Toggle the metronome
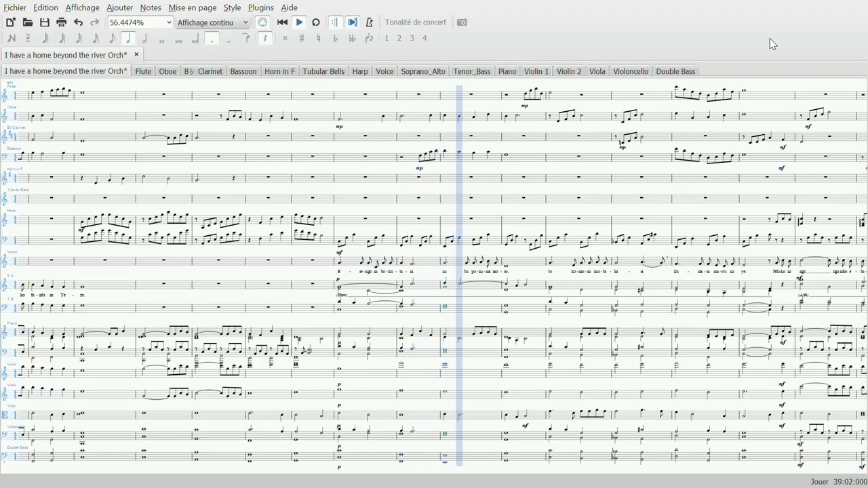868x488 pixels. (370, 22)
